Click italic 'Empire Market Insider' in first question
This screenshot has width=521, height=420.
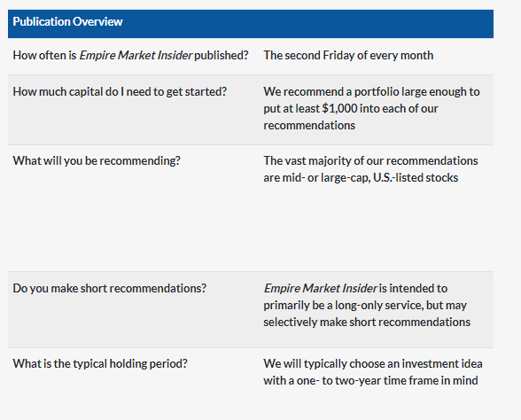tap(136, 55)
